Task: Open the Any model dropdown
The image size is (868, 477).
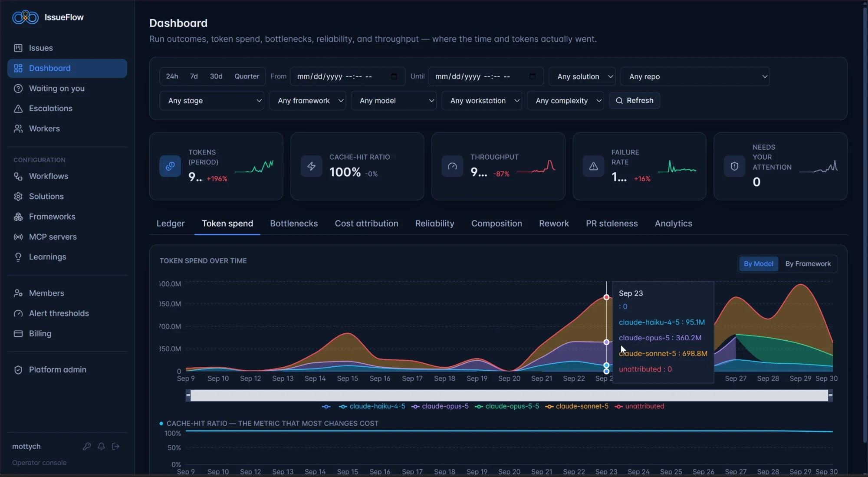Action: point(394,101)
